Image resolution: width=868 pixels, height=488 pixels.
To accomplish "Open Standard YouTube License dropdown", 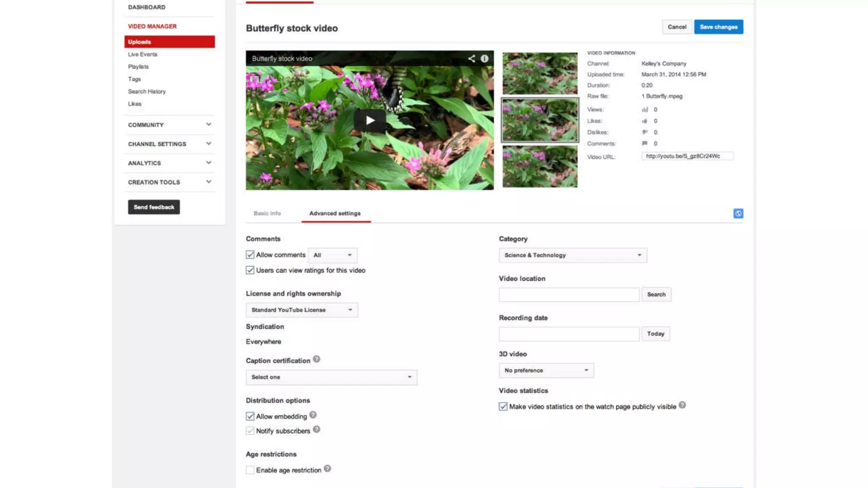I will click(x=302, y=310).
